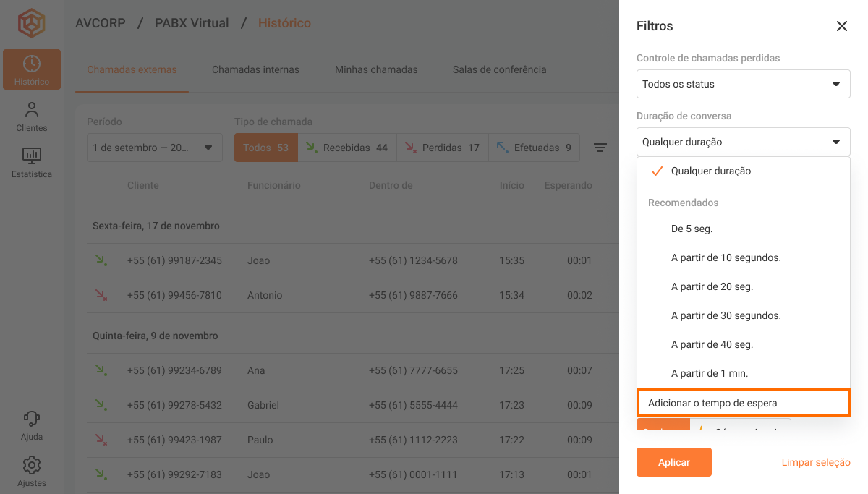Switch to Chamadas internas tab
Viewport: 868px width, 494px height.
coord(255,70)
